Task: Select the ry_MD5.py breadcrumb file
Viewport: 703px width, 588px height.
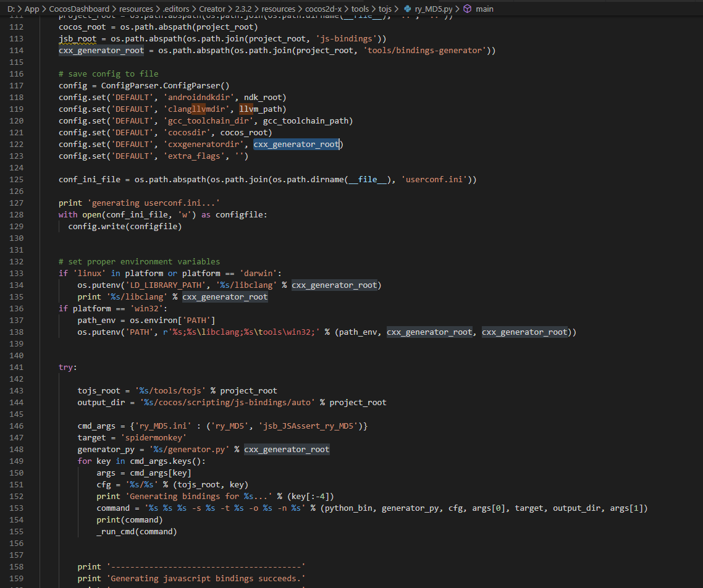Action: 434,9
